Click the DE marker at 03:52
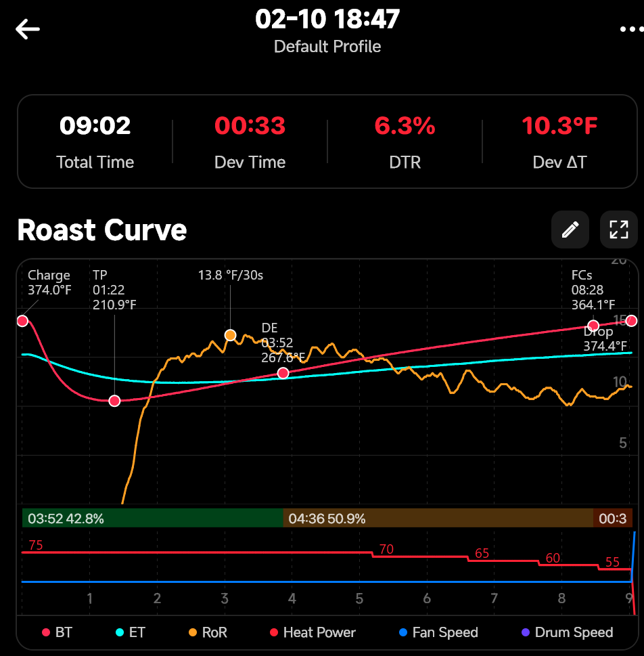 click(x=283, y=373)
